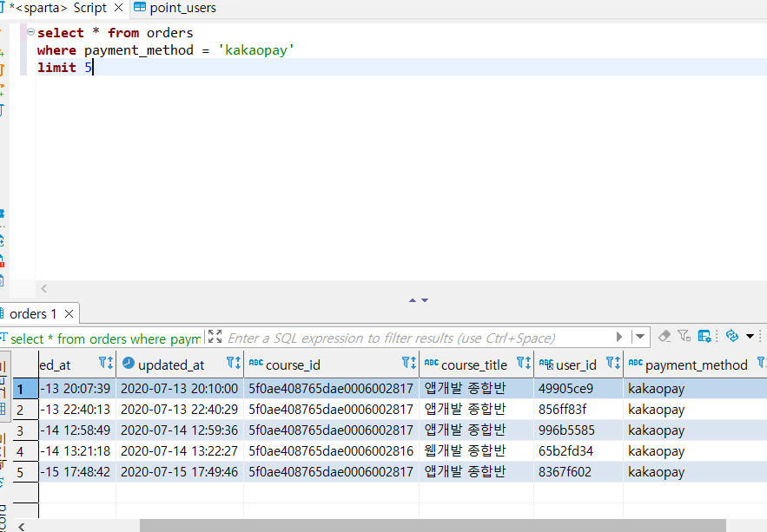Maximize the filter panel with expand icon
Screen dimensions: 767x532
[215, 336]
